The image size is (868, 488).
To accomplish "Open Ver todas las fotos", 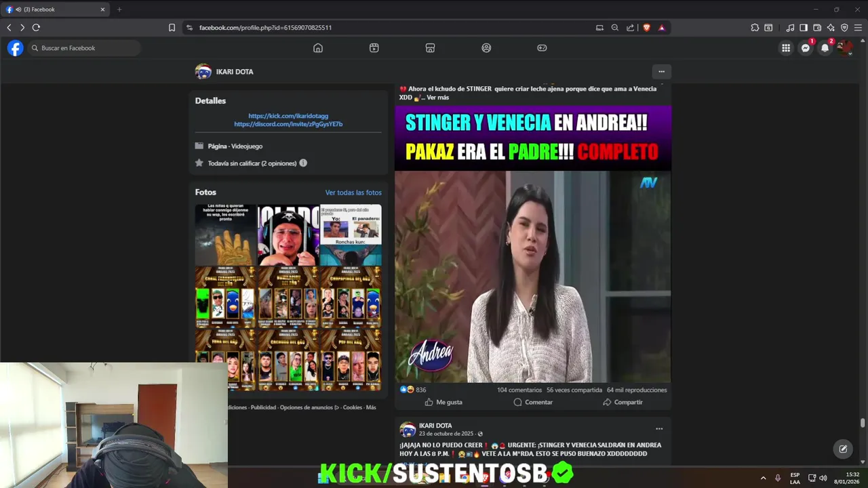I will [x=353, y=192].
